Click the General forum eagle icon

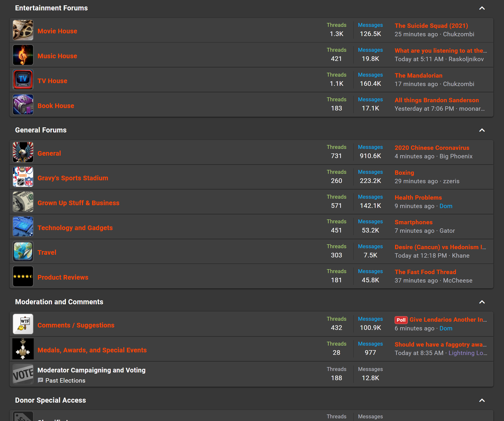coord(23,152)
